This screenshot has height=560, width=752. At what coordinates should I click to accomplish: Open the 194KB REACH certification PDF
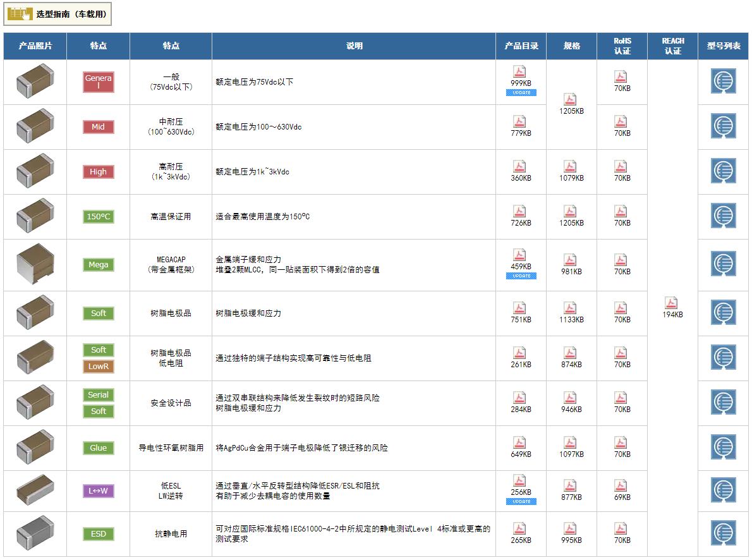tap(671, 303)
